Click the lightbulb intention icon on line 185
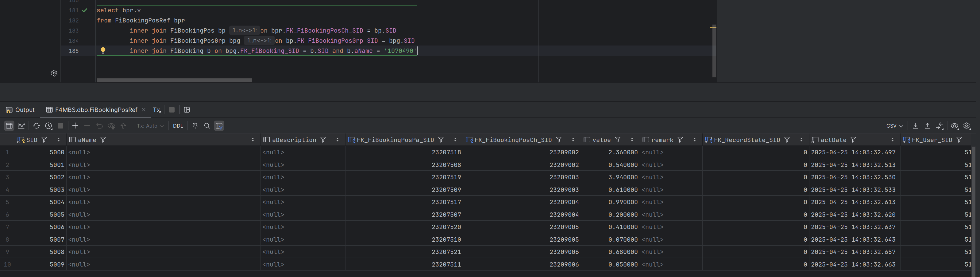This screenshot has width=980, height=277. (103, 51)
